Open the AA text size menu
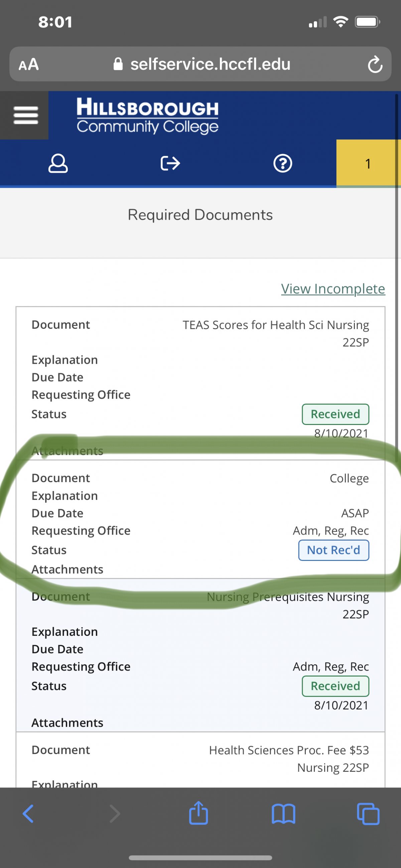The height and width of the screenshot is (868, 401). point(29,64)
